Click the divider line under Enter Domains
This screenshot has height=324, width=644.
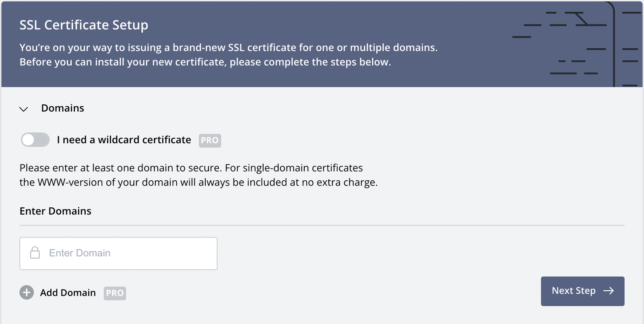pyautogui.click(x=322, y=225)
